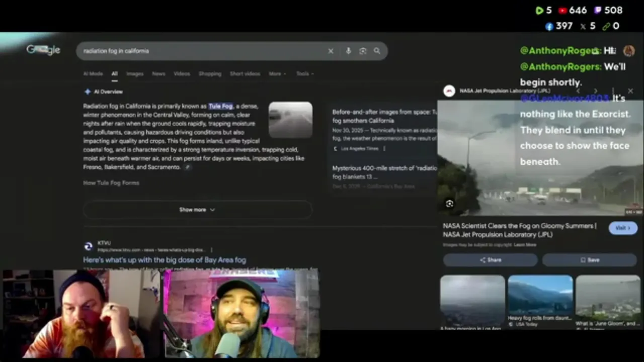Open the Shopping tab

(x=210, y=73)
